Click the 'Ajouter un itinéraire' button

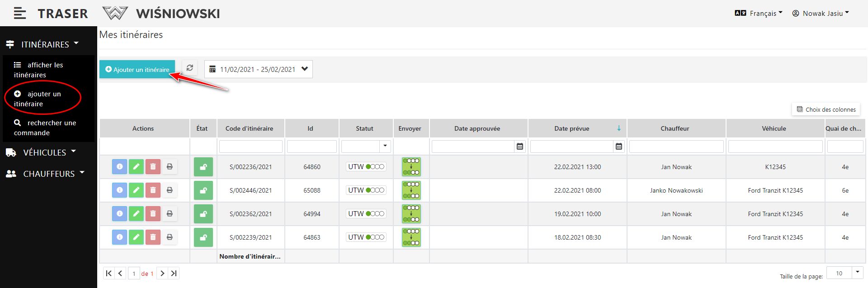[x=137, y=69]
